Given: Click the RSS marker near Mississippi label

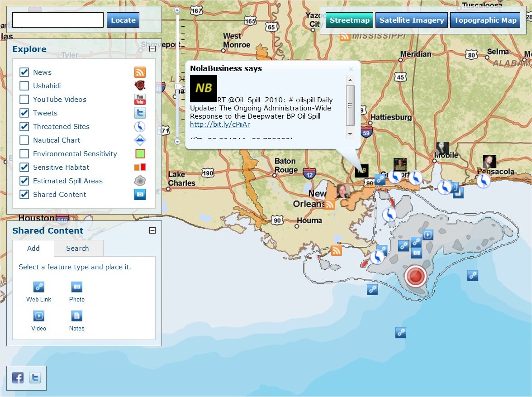Looking at the screenshot, I should click(345, 36).
